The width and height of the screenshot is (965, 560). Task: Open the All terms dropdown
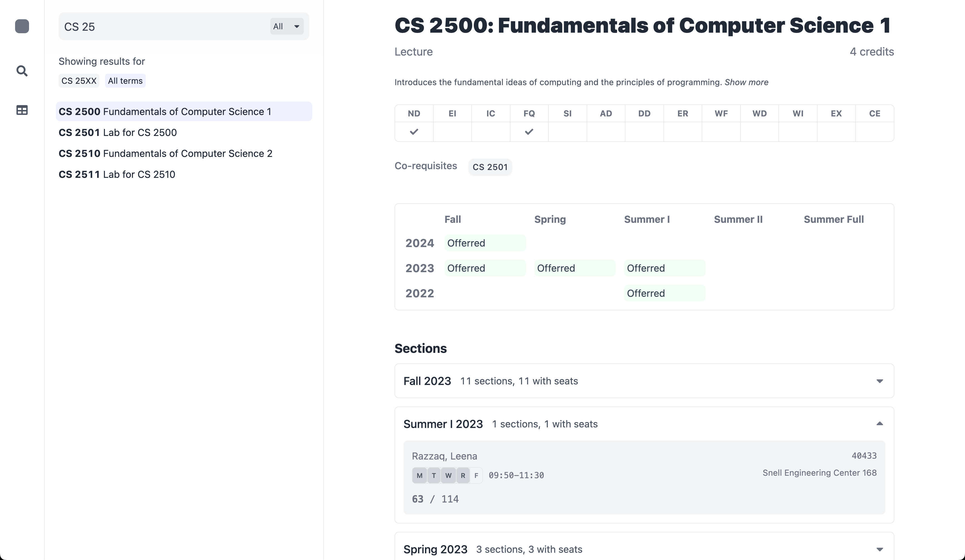click(x=286, y=27)
